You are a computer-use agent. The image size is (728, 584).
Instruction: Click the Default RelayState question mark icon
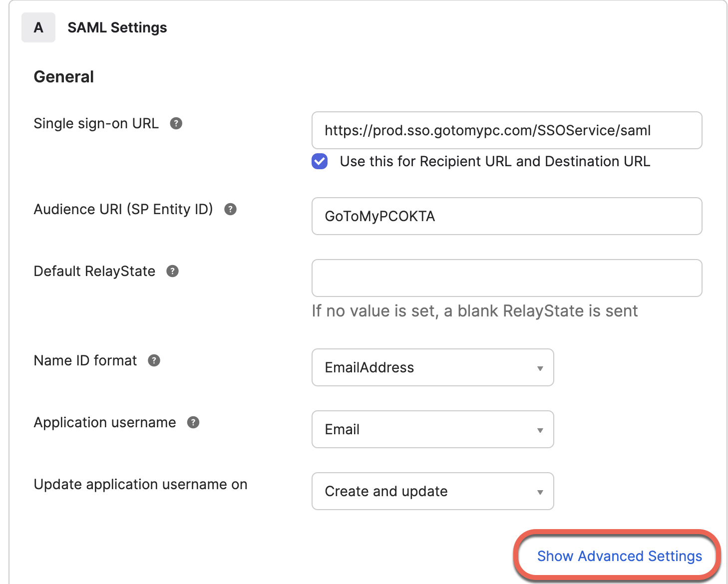click(x=172, y=271)
